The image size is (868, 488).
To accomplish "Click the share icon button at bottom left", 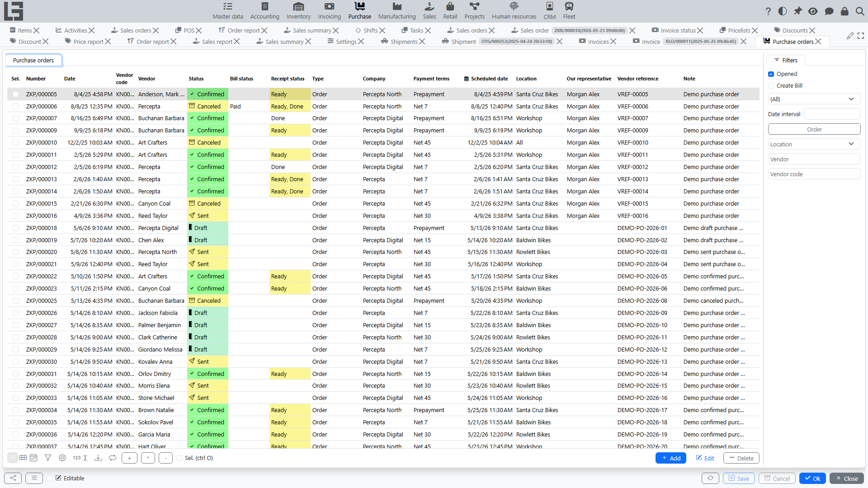I will point(13,478).
